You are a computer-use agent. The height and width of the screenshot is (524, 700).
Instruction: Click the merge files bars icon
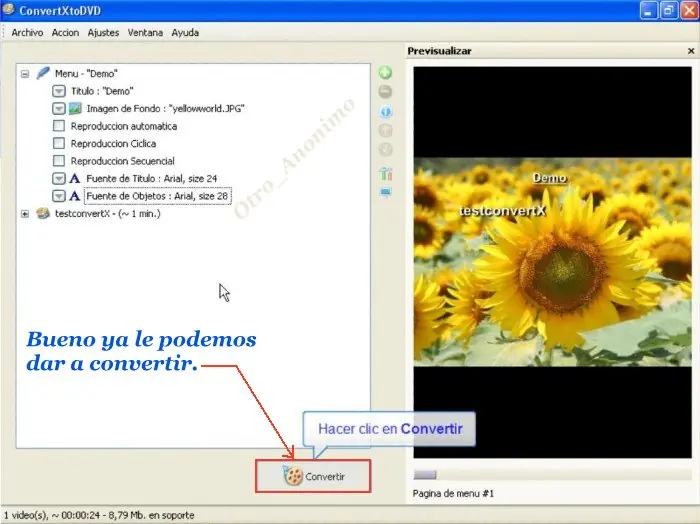tap(386, 173)
